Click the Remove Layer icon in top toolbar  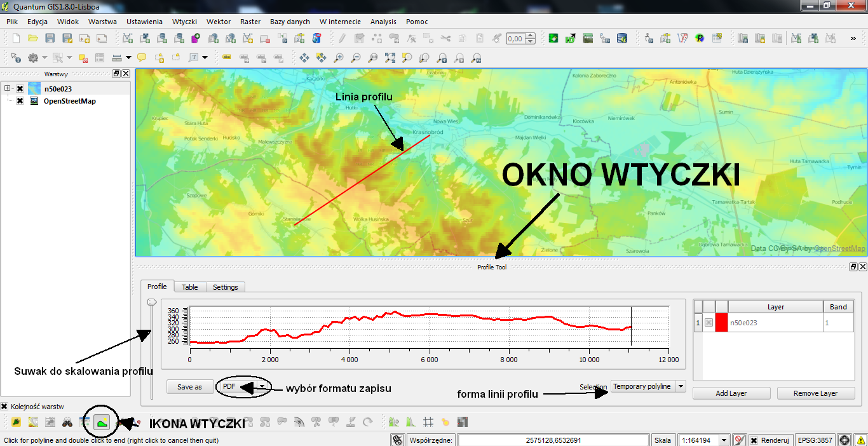pos(264,38)
